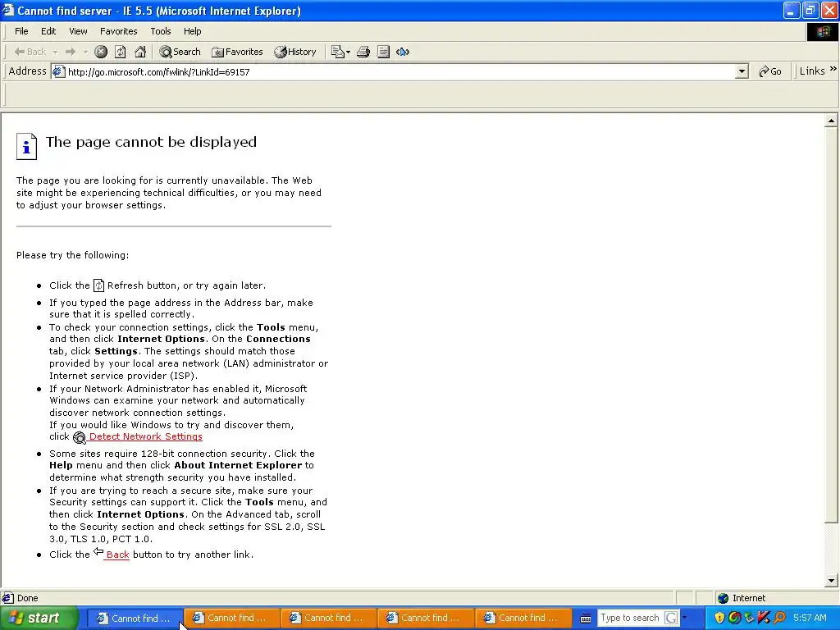This screenshot has width=840, height=630.
Task: Expand the Mail icon's dropdown arrow
Action: coord(348,52)
